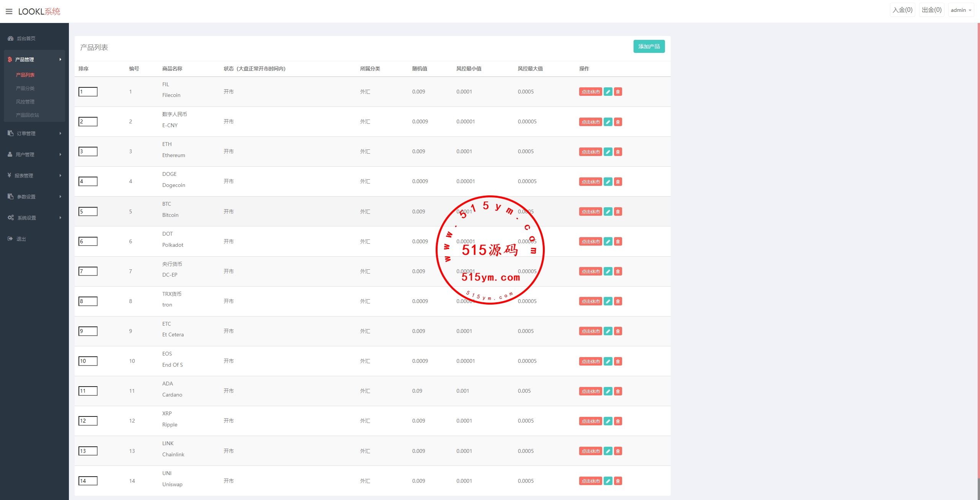The image size is (980, 500).
Task: Click the edit pencil icon for BTC Bitcoin
Action: point(608,212)
